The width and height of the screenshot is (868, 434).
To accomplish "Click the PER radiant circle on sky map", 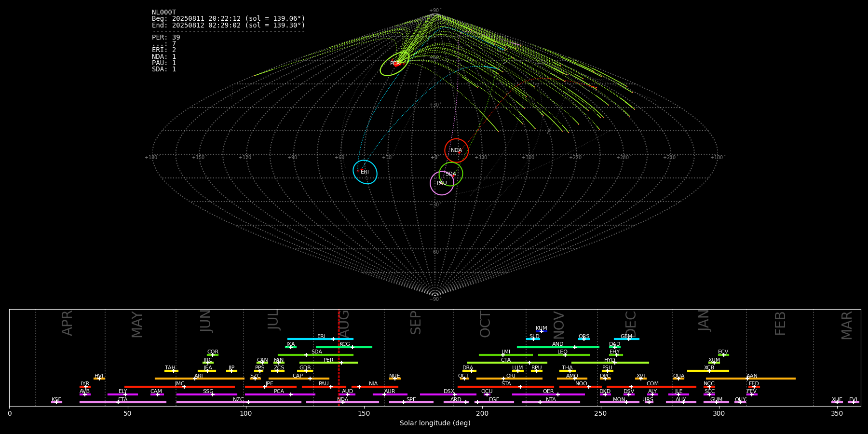I will pos(394,63).
